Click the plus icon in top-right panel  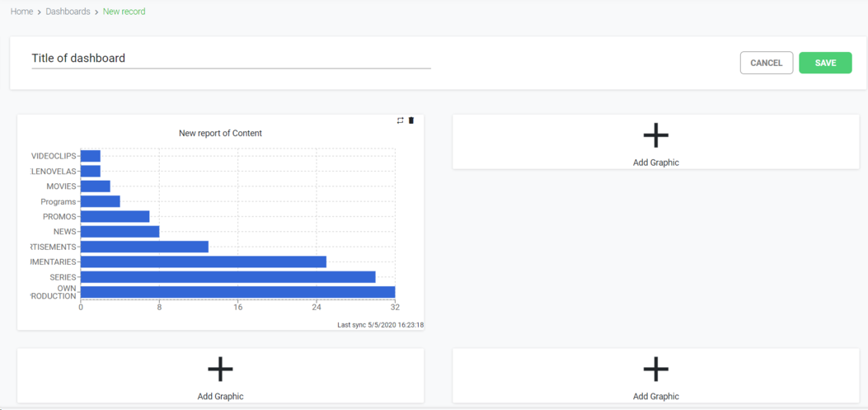click(655, 135)
